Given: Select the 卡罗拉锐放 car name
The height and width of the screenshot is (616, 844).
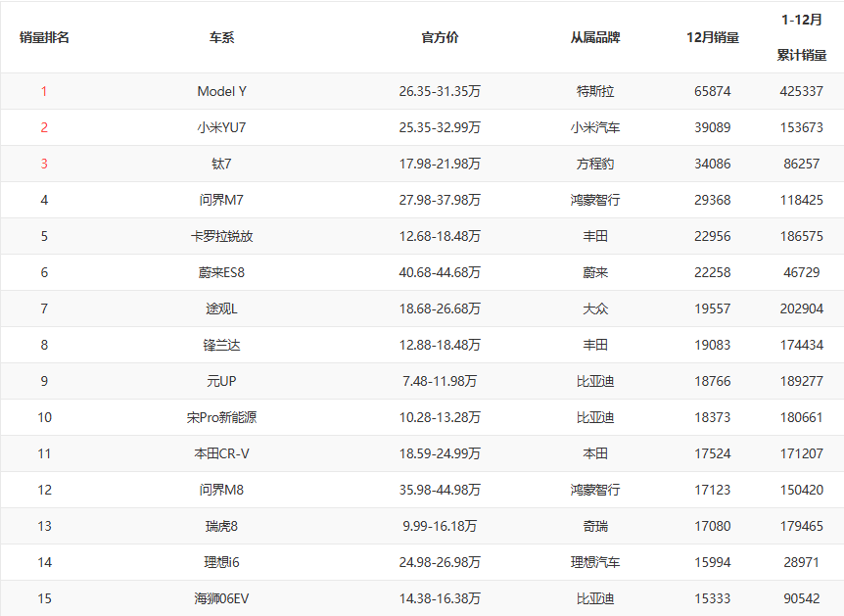Looking at the screenshot, I should point(221,236).
